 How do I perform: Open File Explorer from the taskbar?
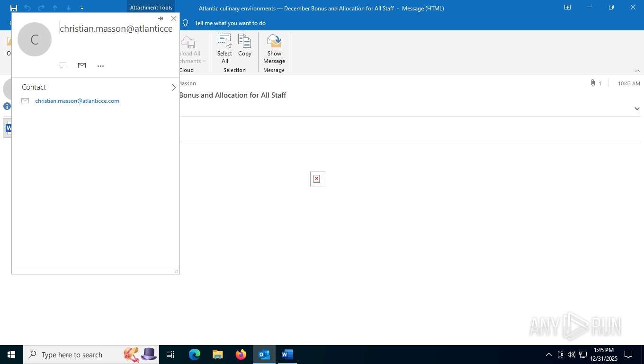click(x=218, y=355)
